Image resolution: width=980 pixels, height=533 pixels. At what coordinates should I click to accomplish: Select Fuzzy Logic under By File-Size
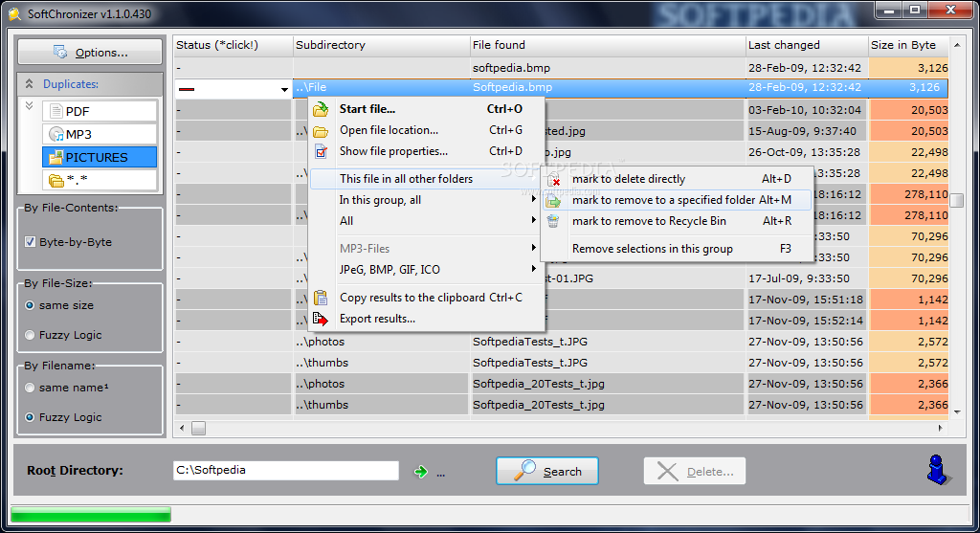point(30,335)
